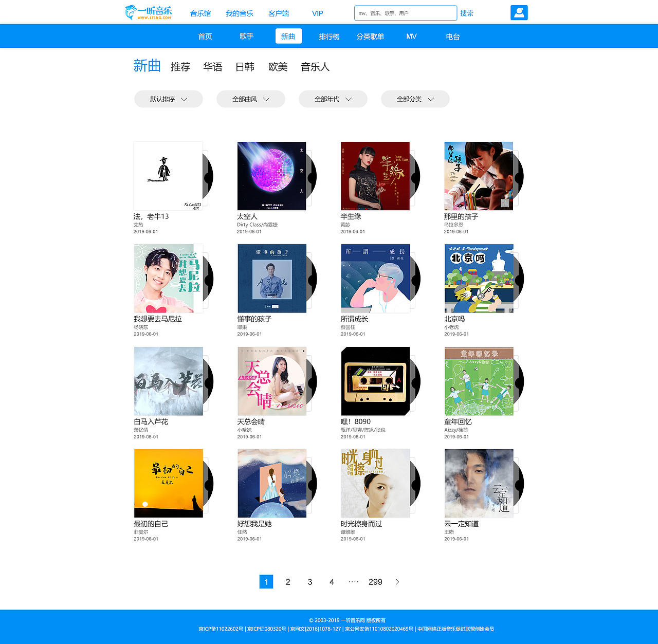This screenshot has width=658, height=644.
Task: Click artist name 小老虎
Action: click(451, 327)
